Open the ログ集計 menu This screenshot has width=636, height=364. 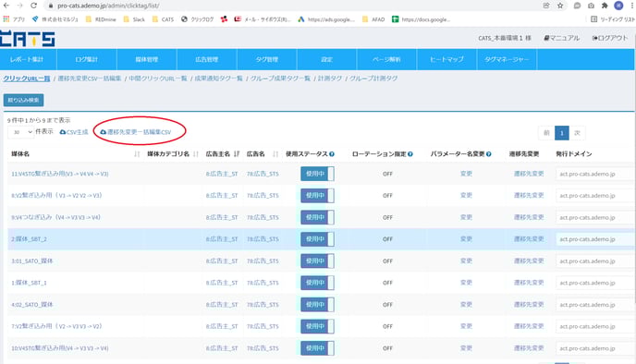87,59
